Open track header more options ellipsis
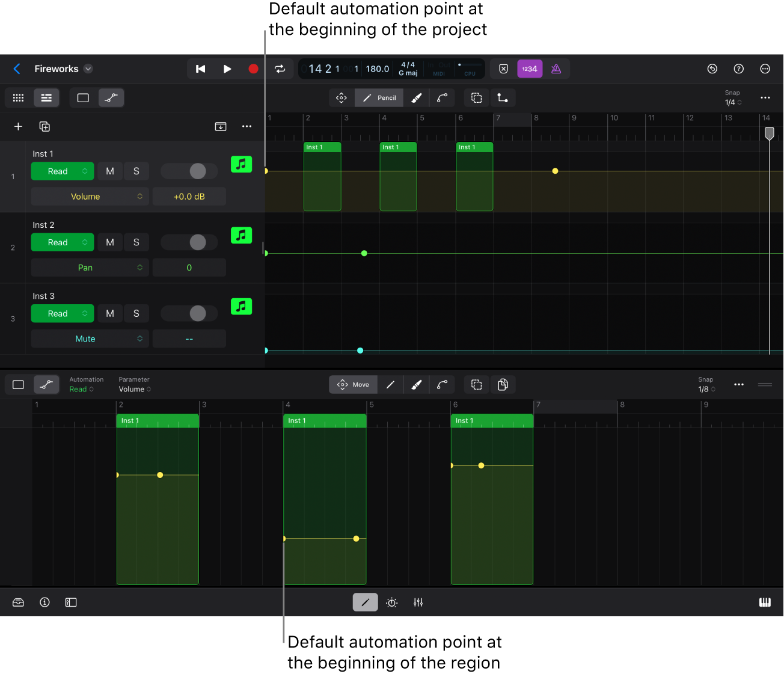Viewport: 784px width, 677px height. (247, 126)
